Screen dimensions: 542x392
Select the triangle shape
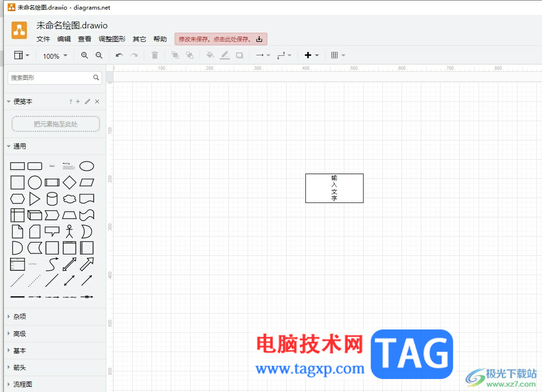click(35, 199)
